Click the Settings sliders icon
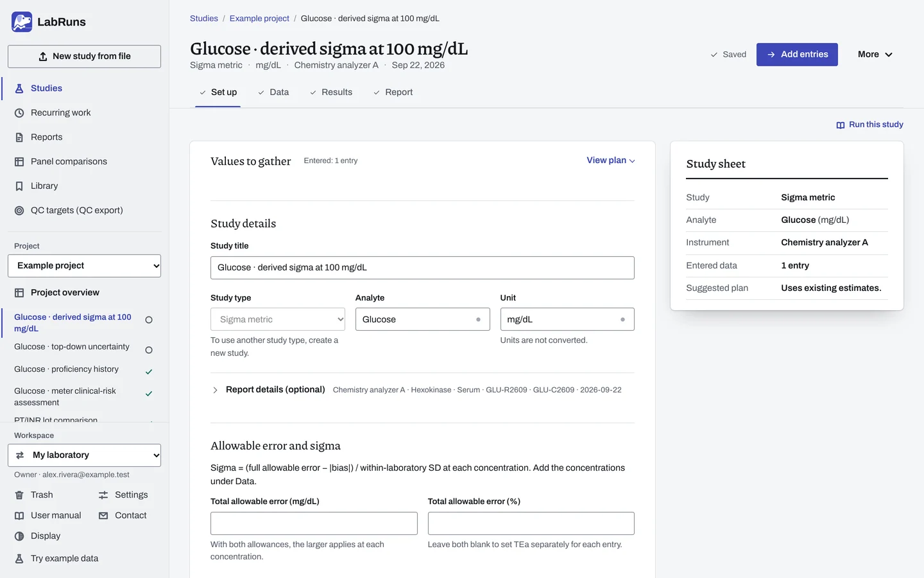 pyautogui.click(x=103, y=495)
